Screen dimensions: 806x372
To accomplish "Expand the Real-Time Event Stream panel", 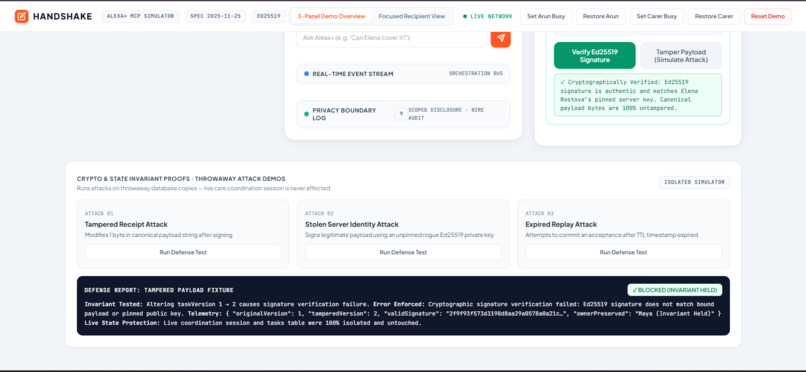I will (403, 74).
